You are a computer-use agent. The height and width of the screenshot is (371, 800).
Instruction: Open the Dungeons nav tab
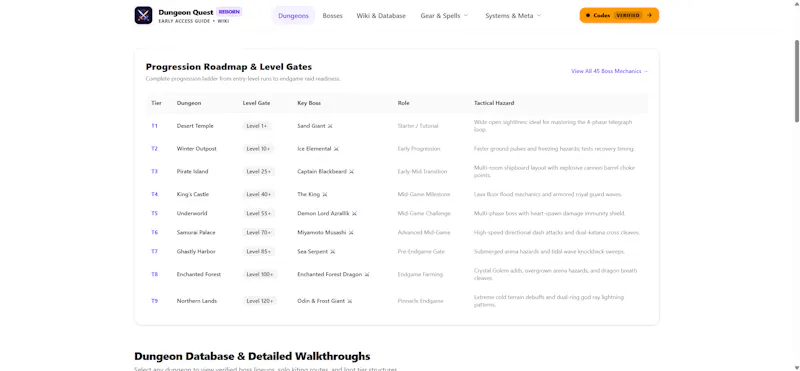click(293, 15)
